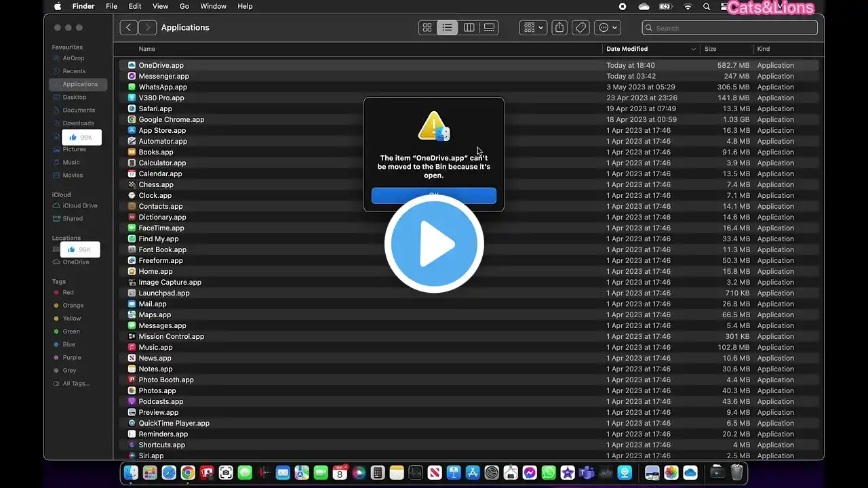
Task: Sort by the Size column header
Action: point(711,49)
